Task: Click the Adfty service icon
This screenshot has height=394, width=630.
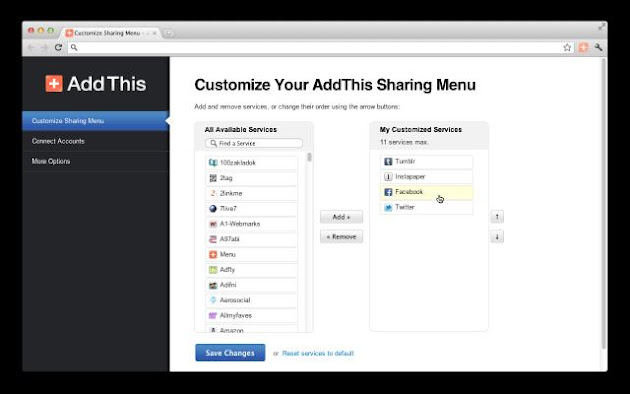Action: (x=213, y=269)
